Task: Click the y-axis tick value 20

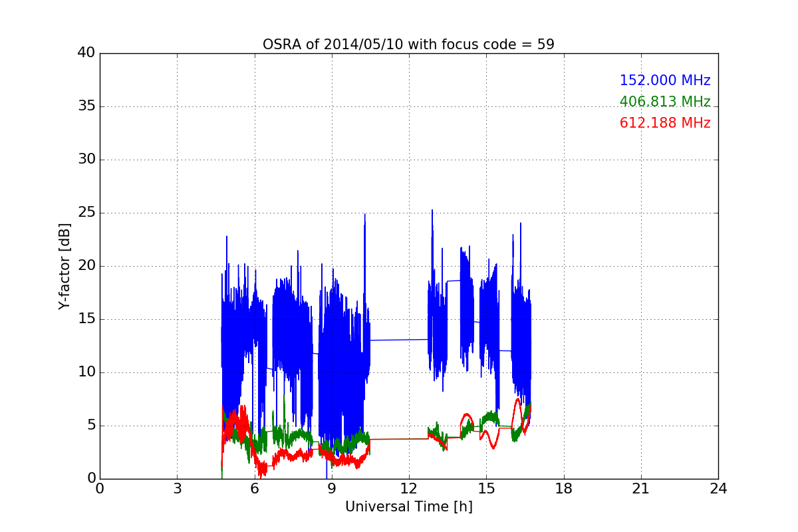Action: (x=86, y=266)
